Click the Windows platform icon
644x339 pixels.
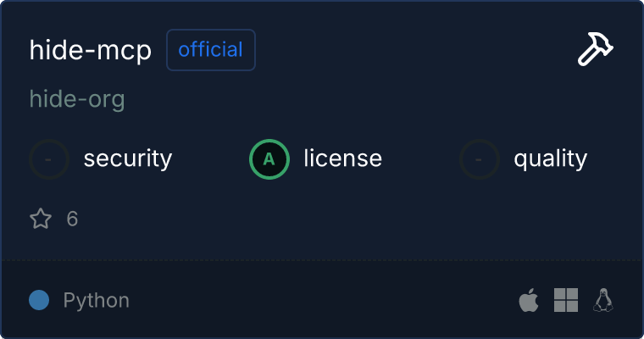pos(566,300)
